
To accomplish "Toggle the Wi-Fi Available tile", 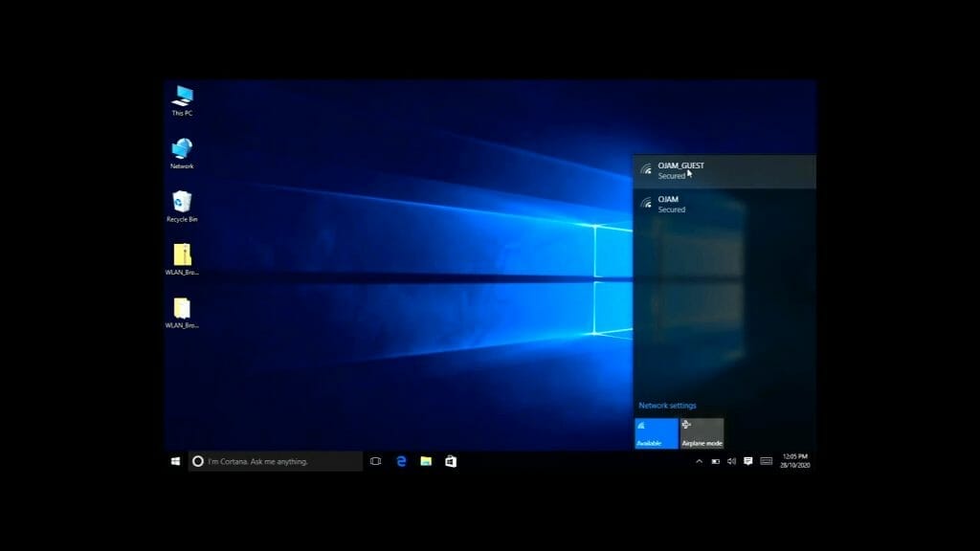I will coord(656,432).
